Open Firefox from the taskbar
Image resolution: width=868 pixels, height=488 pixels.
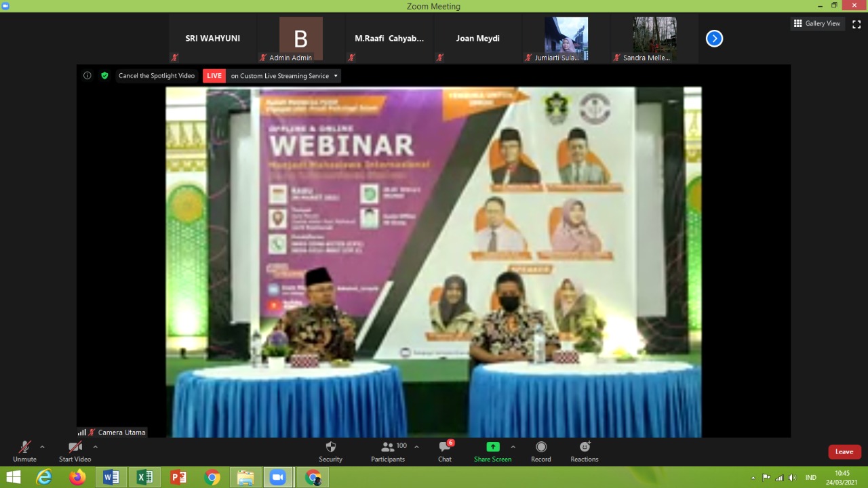coord(77,477)
